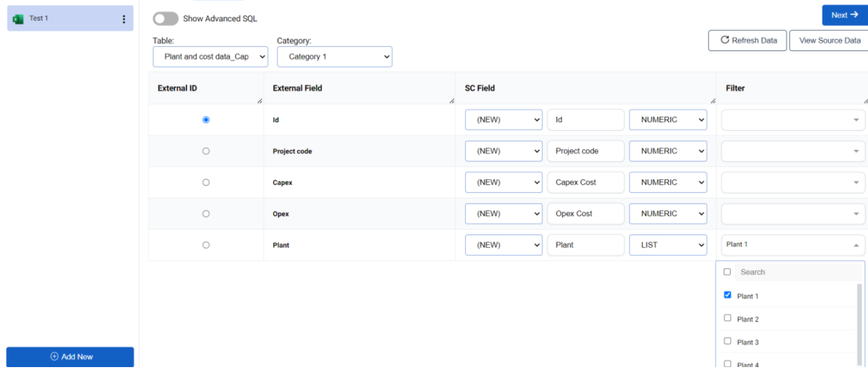Viewport: 868px width, 369px height.
Task: Click the SC Field column resize handle
Action: (x=712, y=101)
